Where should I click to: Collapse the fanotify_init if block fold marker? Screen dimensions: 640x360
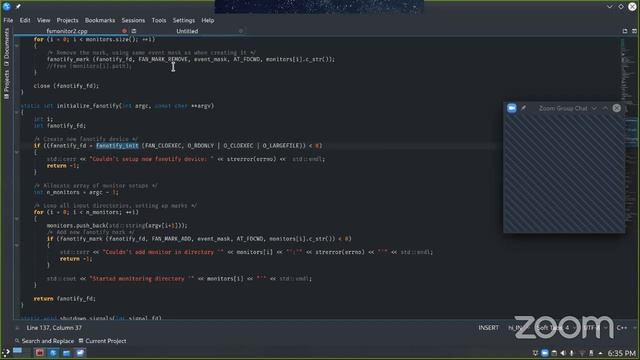17,152
